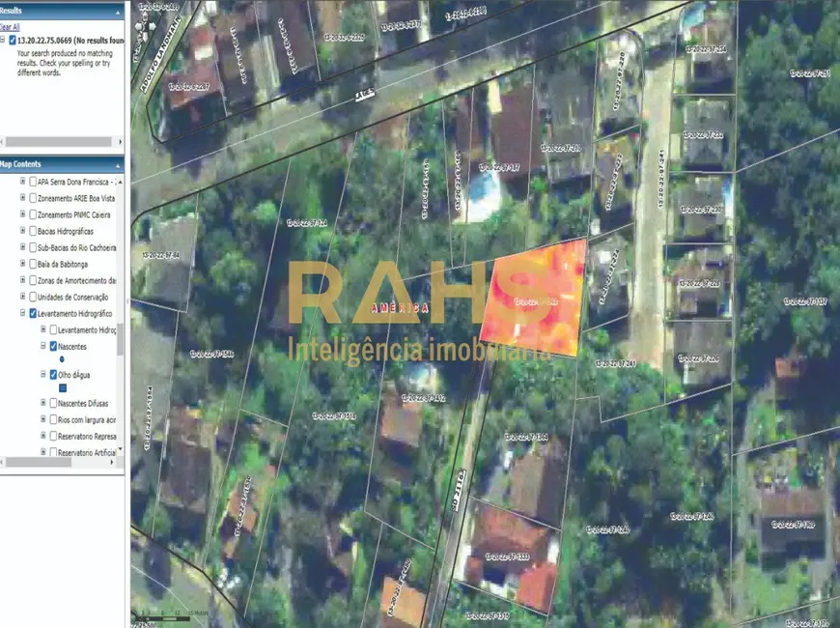Image resolution: width=840 pixels, height=628 pixels.
Task: Expand the Baía da Babitonga layer
Action: [22, 264]
